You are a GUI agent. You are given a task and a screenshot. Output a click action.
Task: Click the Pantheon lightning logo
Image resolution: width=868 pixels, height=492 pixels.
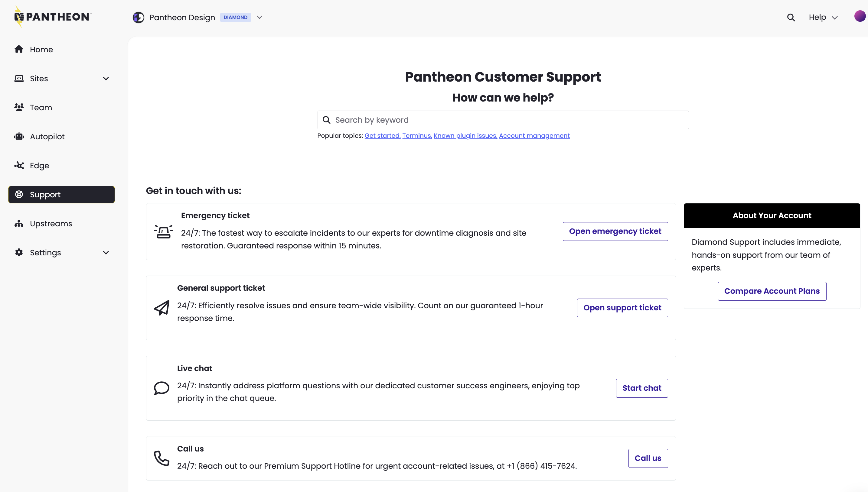20,17
